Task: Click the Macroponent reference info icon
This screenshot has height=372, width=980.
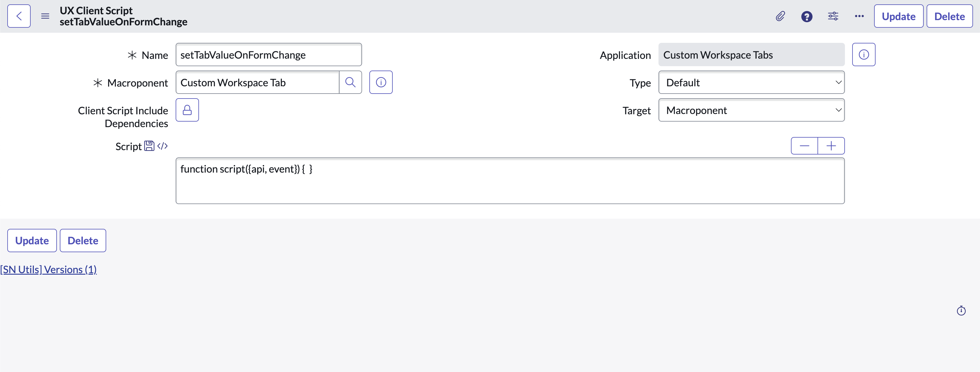Action: [381, 82]
